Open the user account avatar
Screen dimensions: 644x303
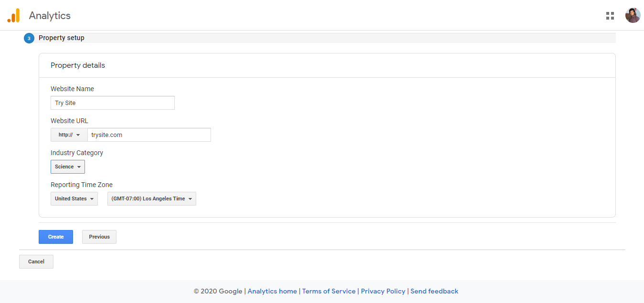point(633,15)
